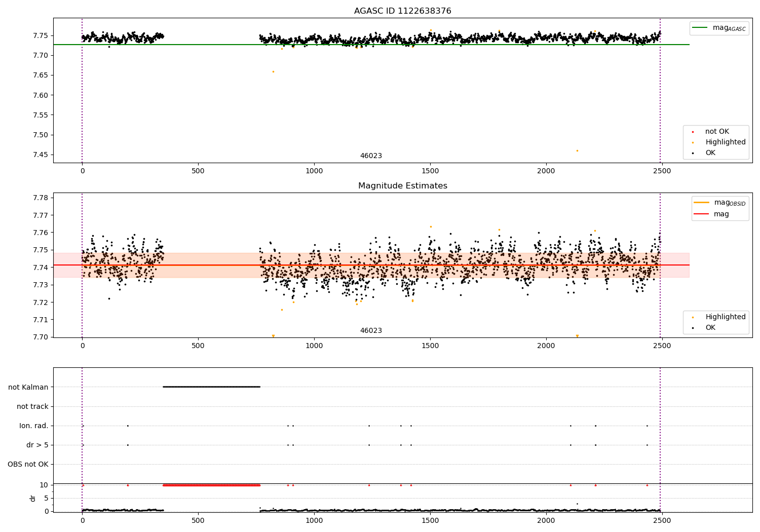The width and height of the screenshot is (760, 532).
Task: Click the 7.74 tick label in the middle panel
Action: point(40,268)
